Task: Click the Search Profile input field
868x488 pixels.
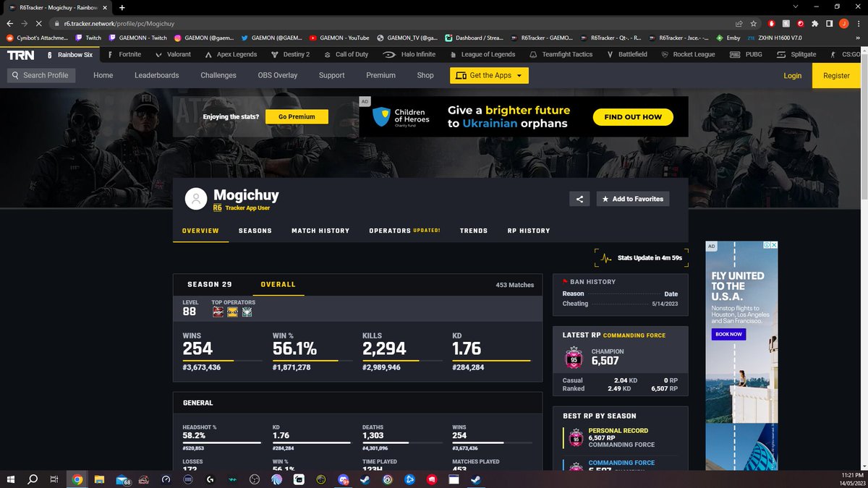Action: click(x=41, y=75)
